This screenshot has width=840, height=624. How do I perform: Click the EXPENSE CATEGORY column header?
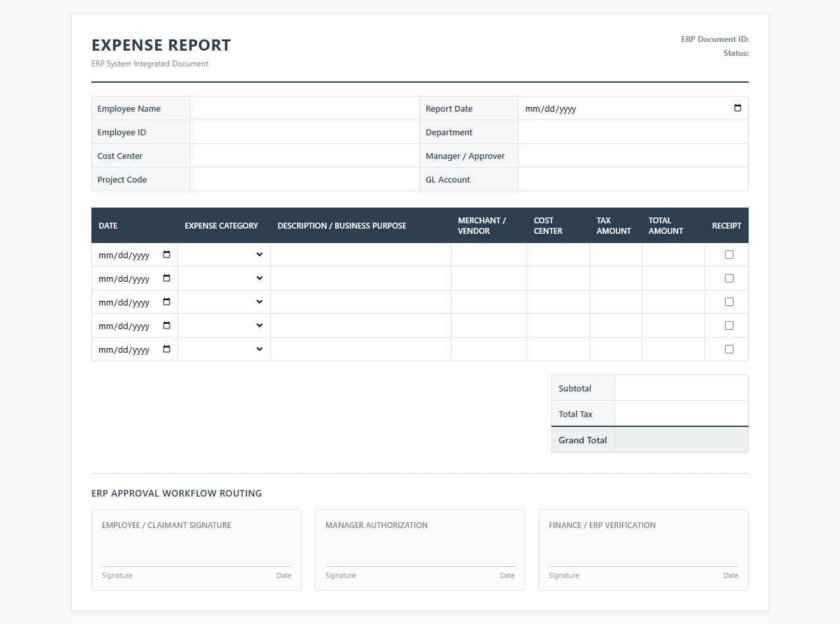[222, 226]
